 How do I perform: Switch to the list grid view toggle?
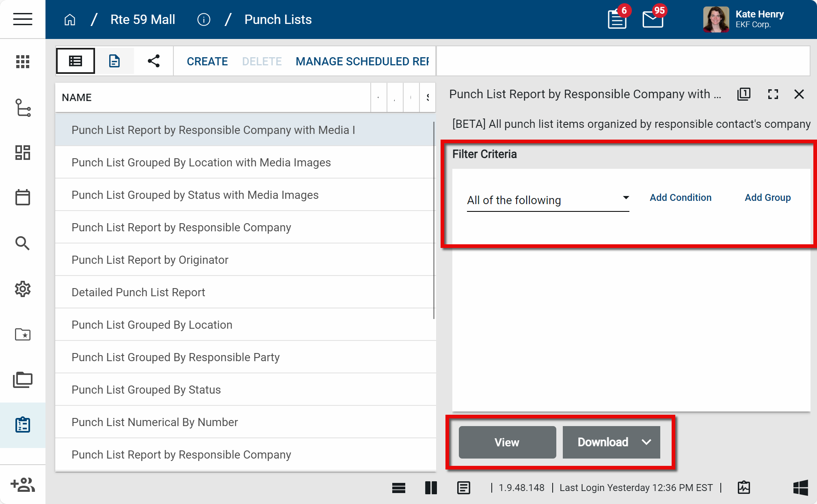click(x=76, y=61)
